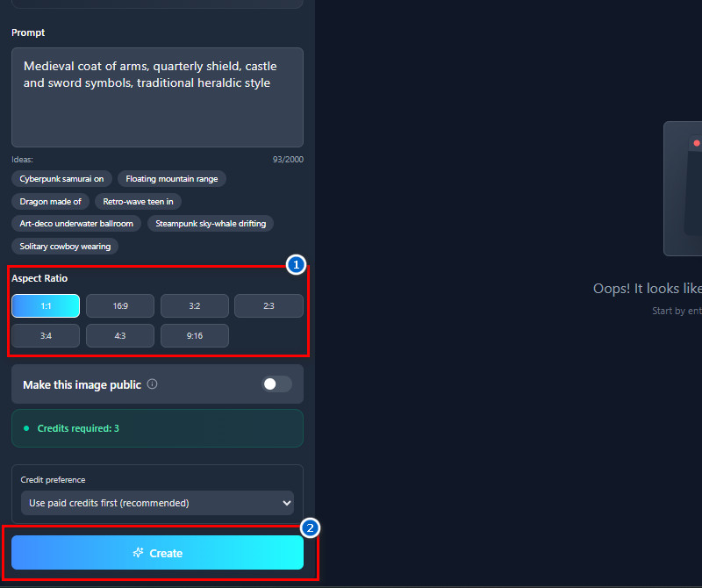
Task: Click the Dragon made of prompt idea
Action: (50, 201)
